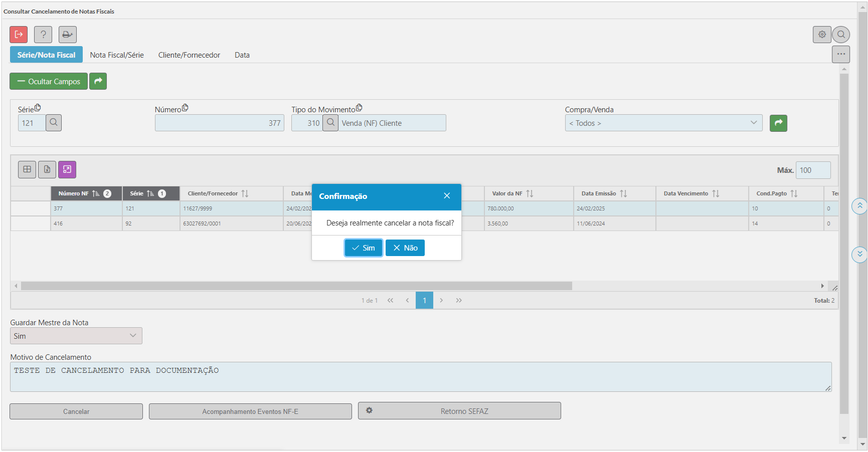Open help with the question mark icon

(43, 35)
